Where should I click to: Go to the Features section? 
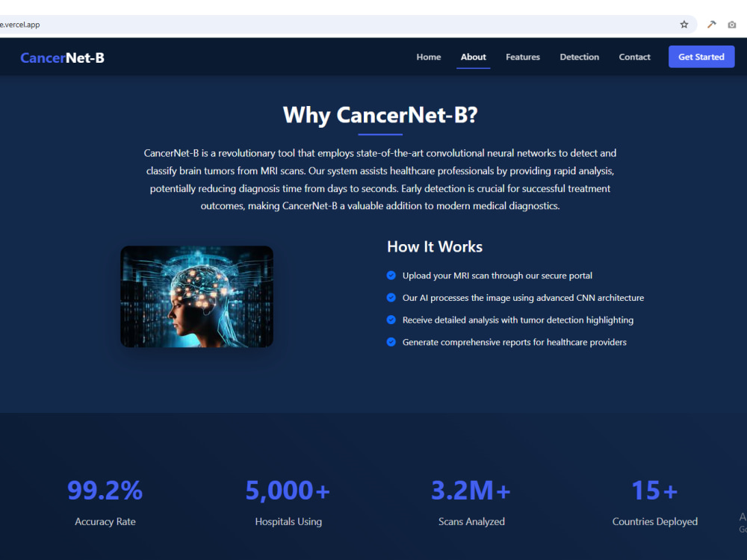(523, 57)
